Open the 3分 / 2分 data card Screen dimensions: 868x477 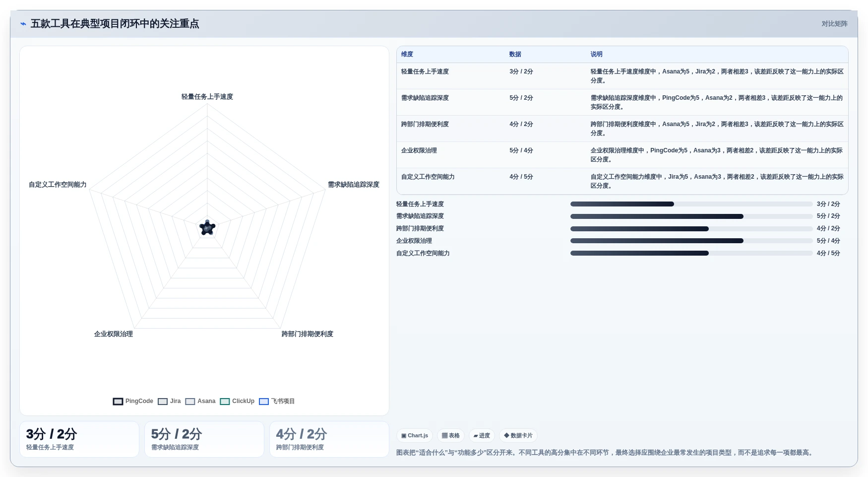[79, 439]
